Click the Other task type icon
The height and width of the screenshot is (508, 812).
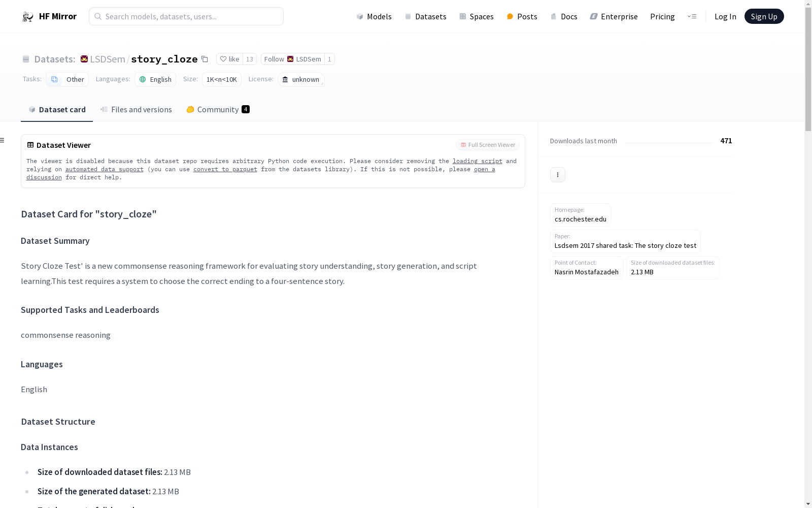pos(54,79)
